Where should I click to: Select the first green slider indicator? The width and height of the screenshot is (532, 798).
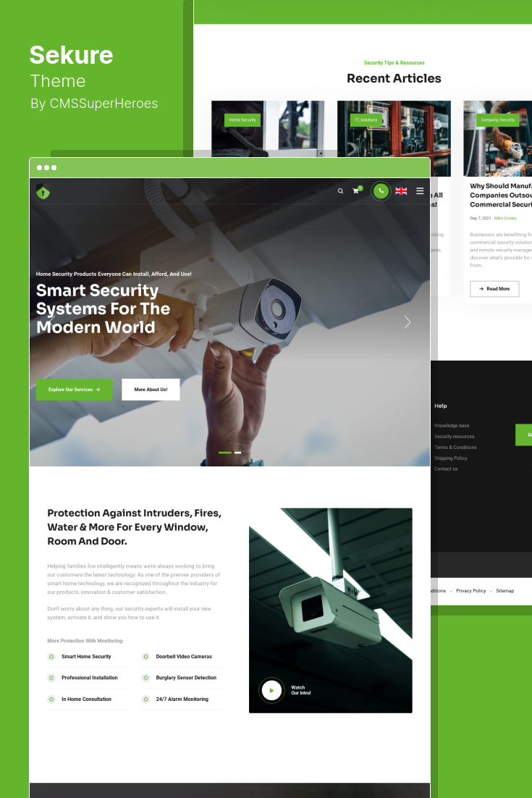point(225,453)
